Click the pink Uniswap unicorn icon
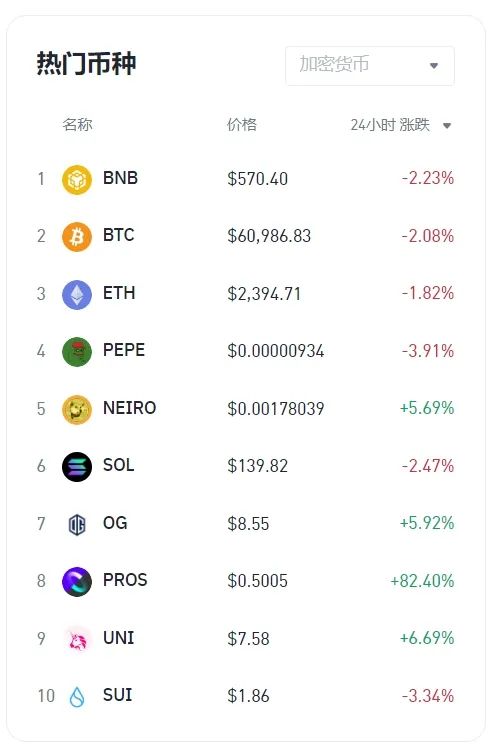 78,640
